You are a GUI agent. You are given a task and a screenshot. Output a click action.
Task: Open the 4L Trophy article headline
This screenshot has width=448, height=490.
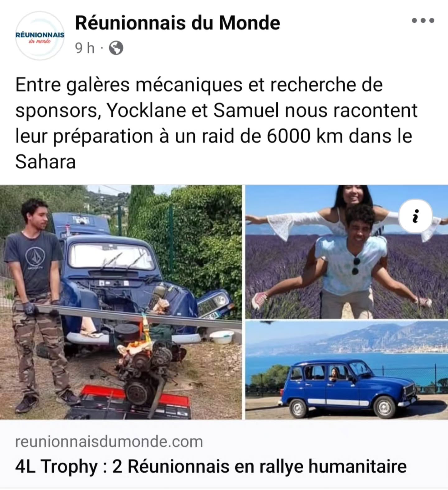[211, 466]
